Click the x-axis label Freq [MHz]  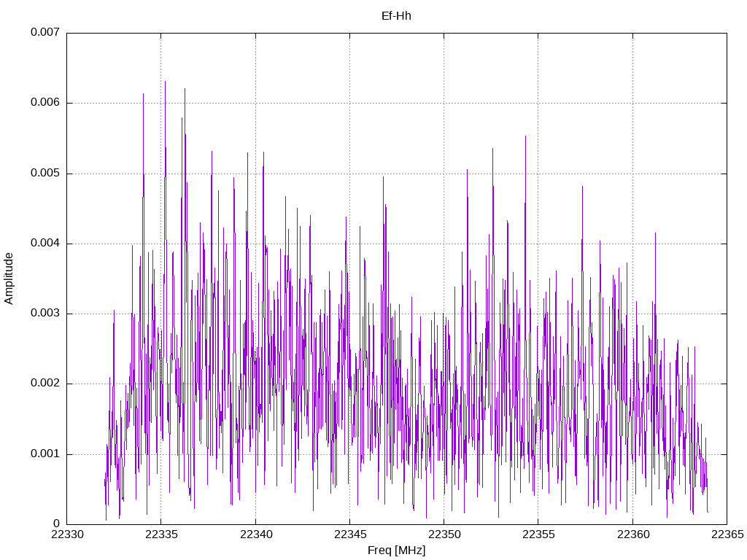click(x=396, y=550)
